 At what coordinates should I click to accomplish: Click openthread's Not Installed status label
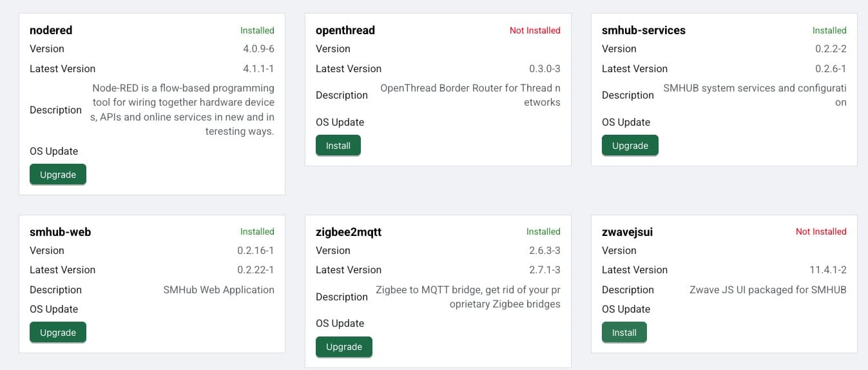pyautogui.click(x=535, y=30)
